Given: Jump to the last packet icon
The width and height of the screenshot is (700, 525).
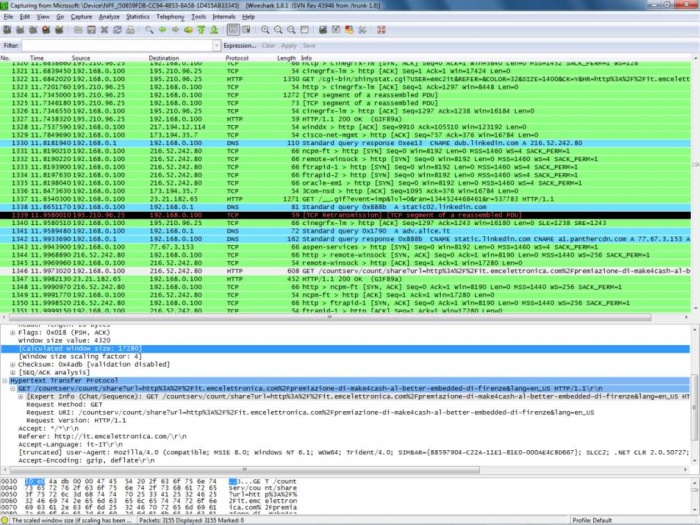Looking at the screenshot, I should click(x=214, y=30).
